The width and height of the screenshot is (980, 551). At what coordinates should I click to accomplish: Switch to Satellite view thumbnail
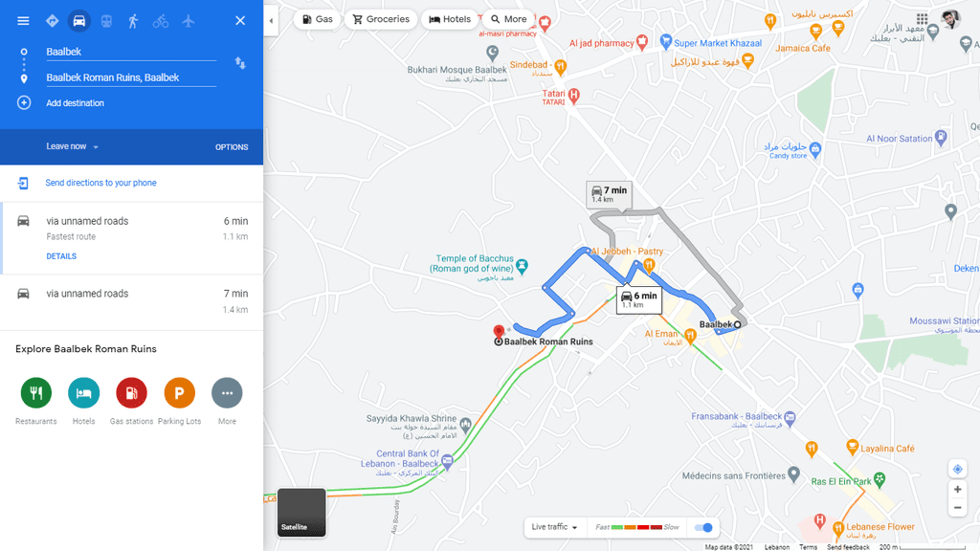point(301,513)
